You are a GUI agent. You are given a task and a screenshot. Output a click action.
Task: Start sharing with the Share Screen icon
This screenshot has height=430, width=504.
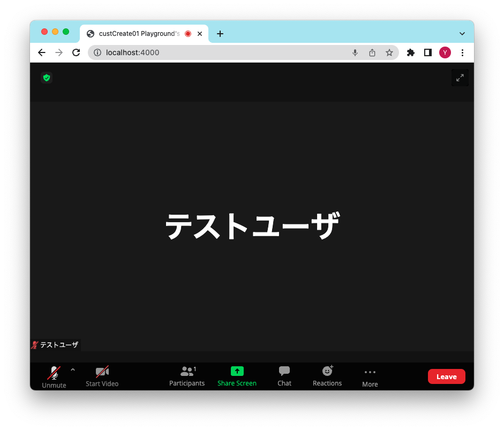(x=237, y=376)
